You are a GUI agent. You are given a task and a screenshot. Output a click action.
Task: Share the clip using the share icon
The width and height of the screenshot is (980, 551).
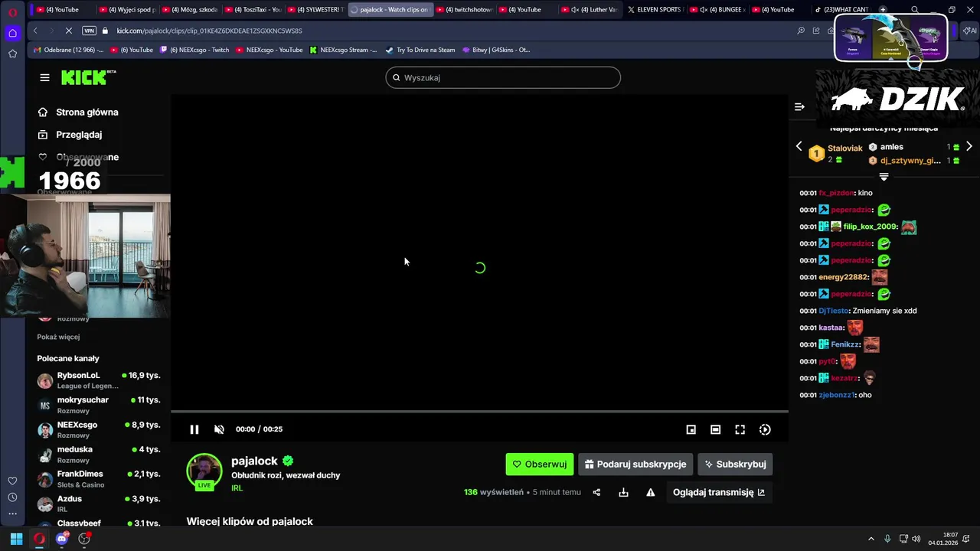tap(596, 492)
